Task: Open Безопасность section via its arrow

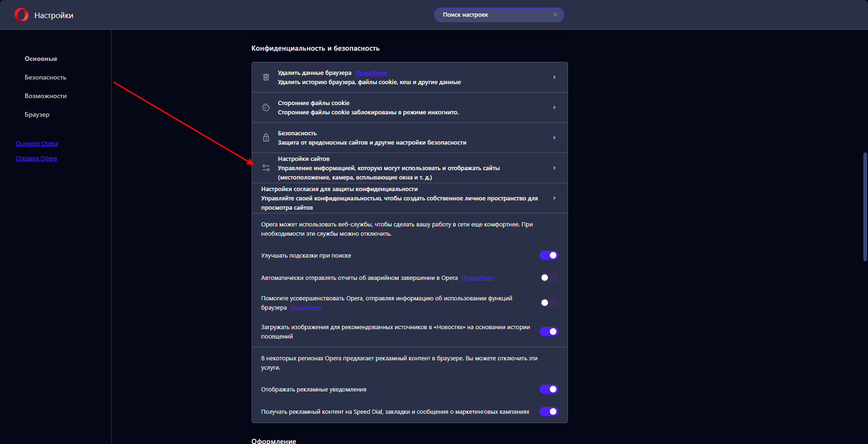Action: [554, 138]
